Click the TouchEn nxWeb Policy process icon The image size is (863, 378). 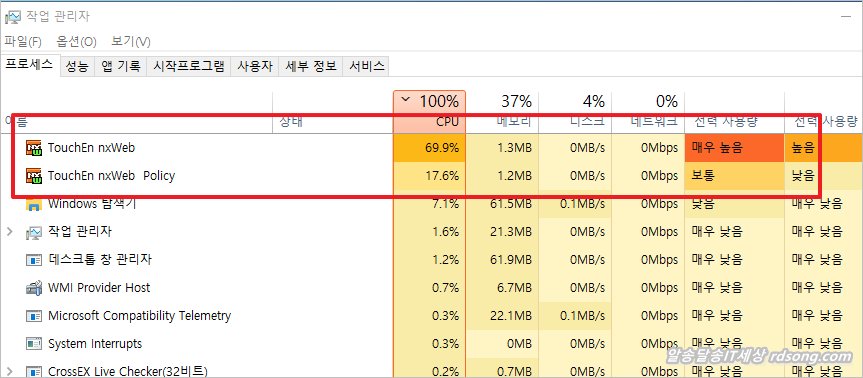coord(34,176)
